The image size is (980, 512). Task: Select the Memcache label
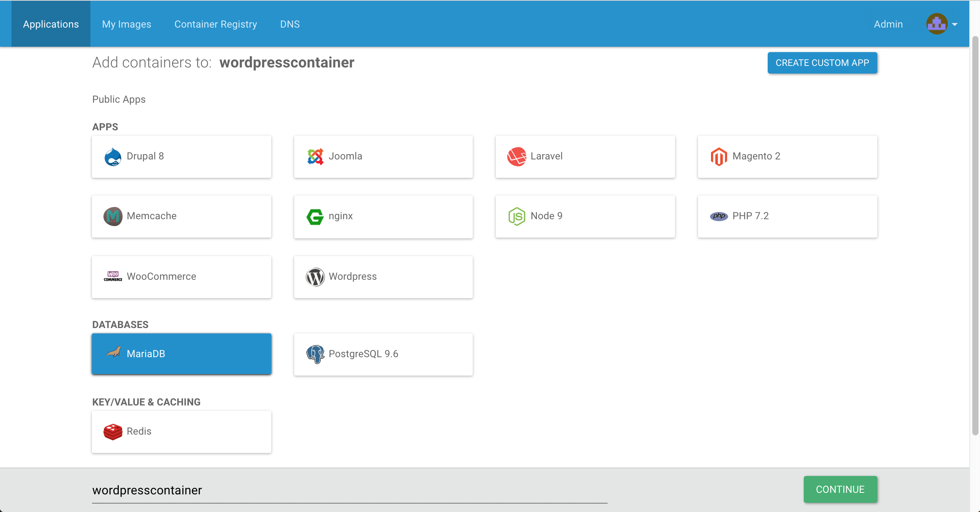(151, 216)
